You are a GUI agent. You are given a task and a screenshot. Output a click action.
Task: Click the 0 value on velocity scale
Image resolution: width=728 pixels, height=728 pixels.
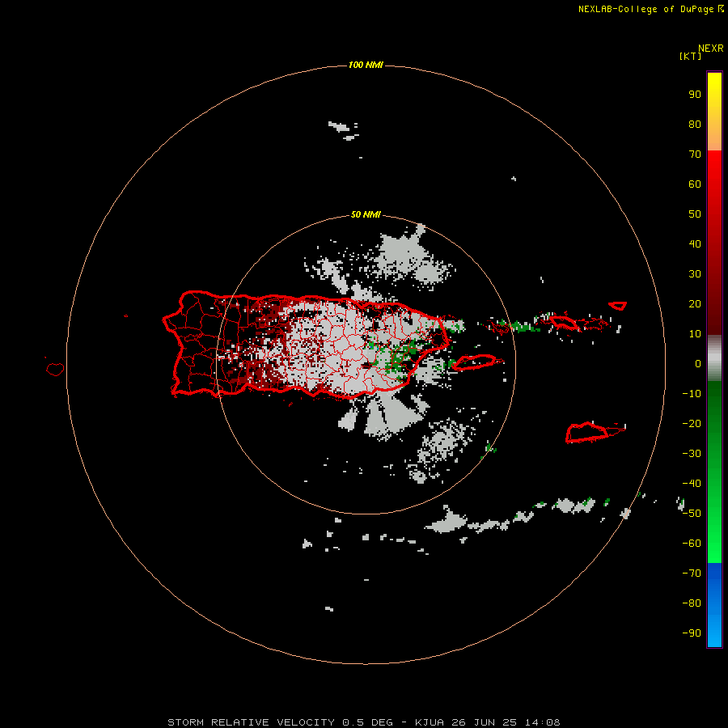tap(698, 364)
